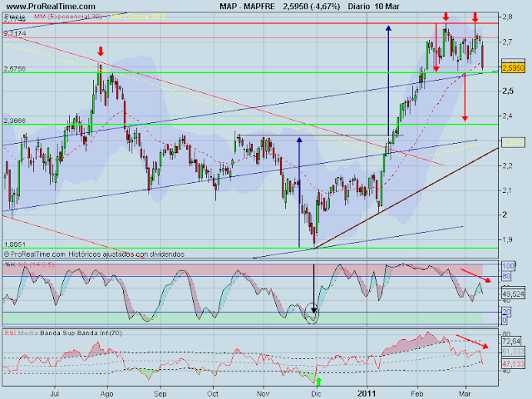The width and height of the screenshot is (532, 399).
Task: Click the red RSI value '47,133'
Action: (x=513, y=364)
